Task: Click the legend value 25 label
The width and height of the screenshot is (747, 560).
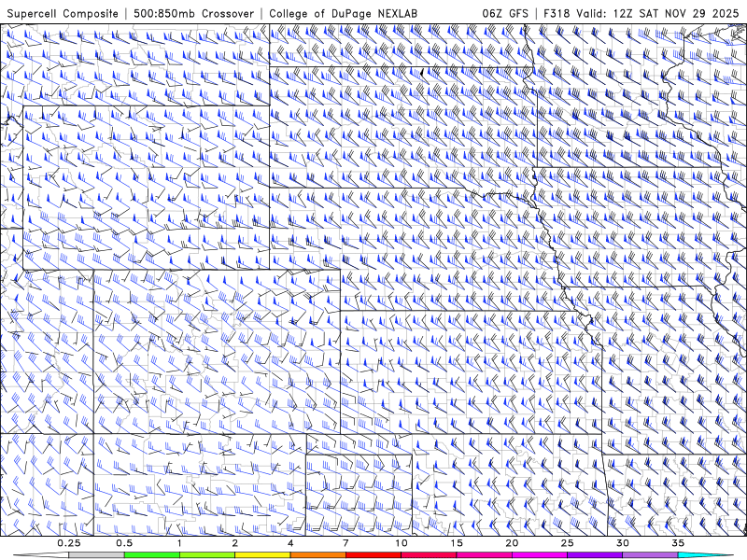Action: pyautogui.click(x=567, y=543)
